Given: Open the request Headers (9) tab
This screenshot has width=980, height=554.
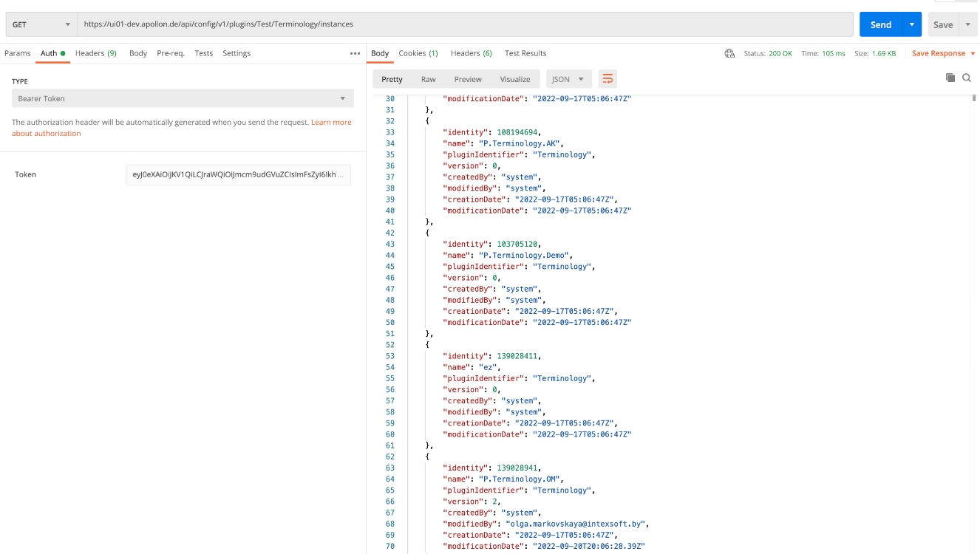Looking at the screenshot, I should click(x=95, y=53).
